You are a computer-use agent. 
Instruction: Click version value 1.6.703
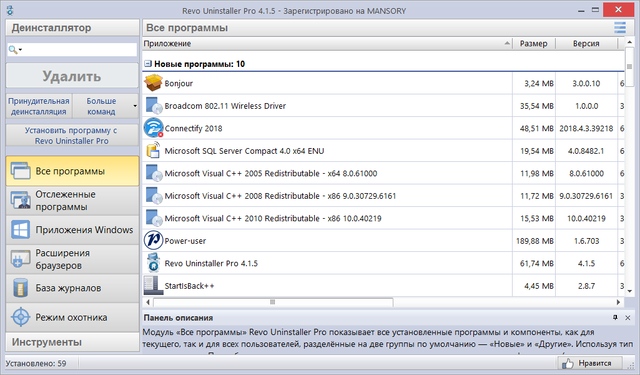(x=586, y=241)
